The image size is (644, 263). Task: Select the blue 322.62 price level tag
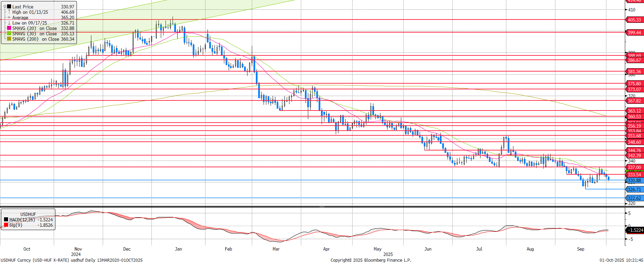click(x=634, y=198)
